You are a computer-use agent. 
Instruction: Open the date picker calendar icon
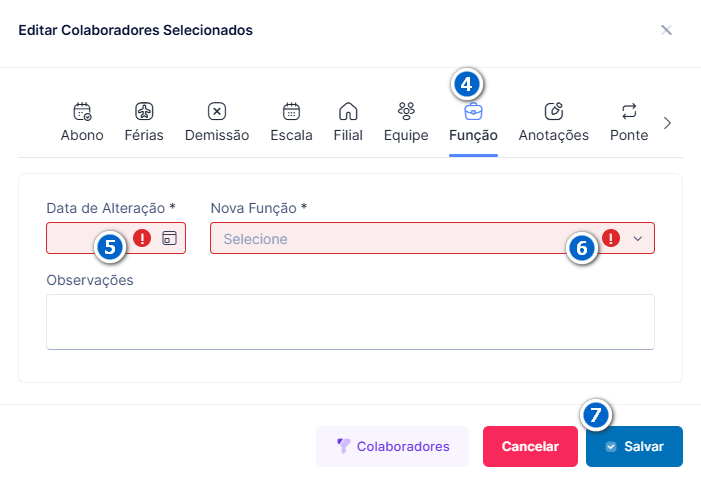point(169,238)
